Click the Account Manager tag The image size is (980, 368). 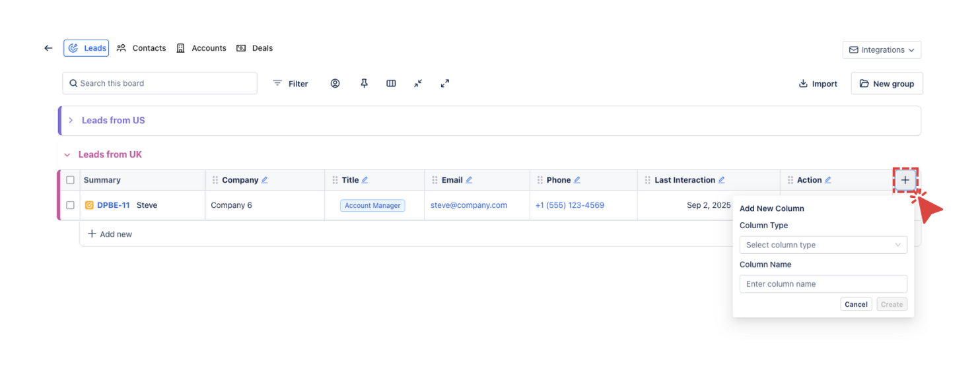coord(372,206)
